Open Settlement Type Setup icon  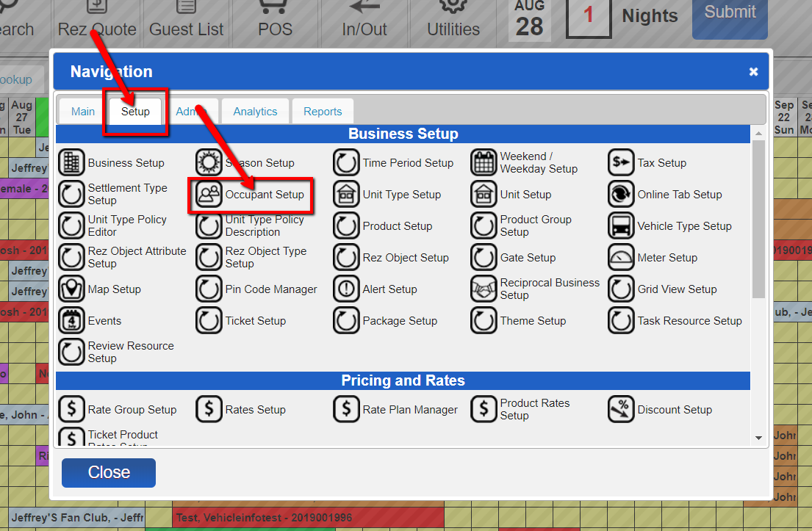tap(71, 194)
